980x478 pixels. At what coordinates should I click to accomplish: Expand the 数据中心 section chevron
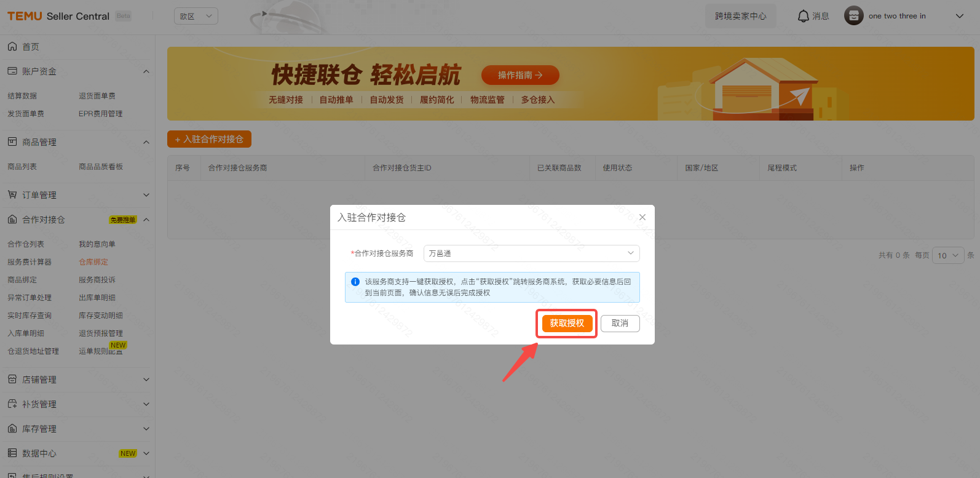(x=146, y=453)
